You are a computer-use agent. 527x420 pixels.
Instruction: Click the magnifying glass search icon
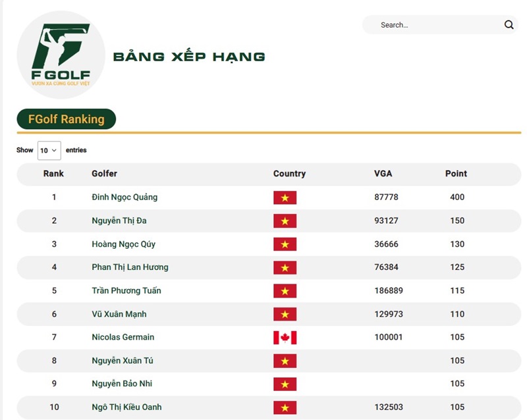(509, 25)
